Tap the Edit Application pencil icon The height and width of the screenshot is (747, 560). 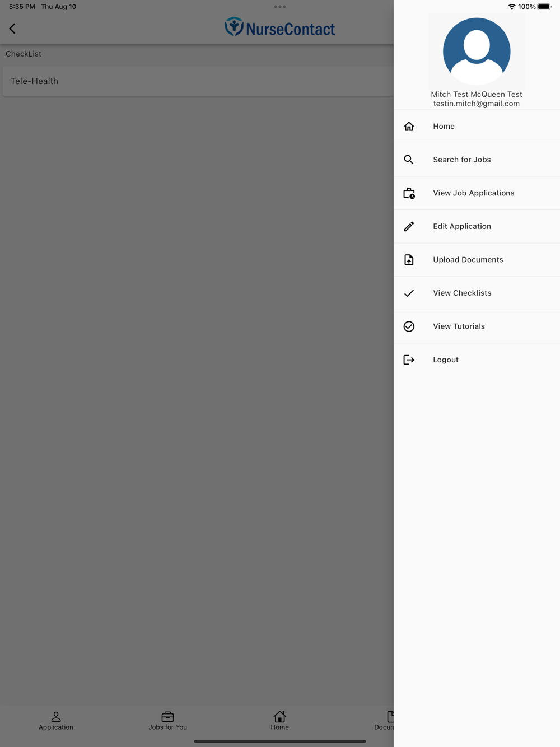point(409,226)
